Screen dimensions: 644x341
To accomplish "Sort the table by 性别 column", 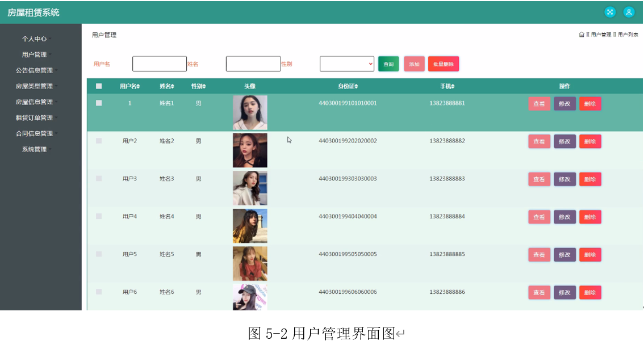I will [197, 86].
